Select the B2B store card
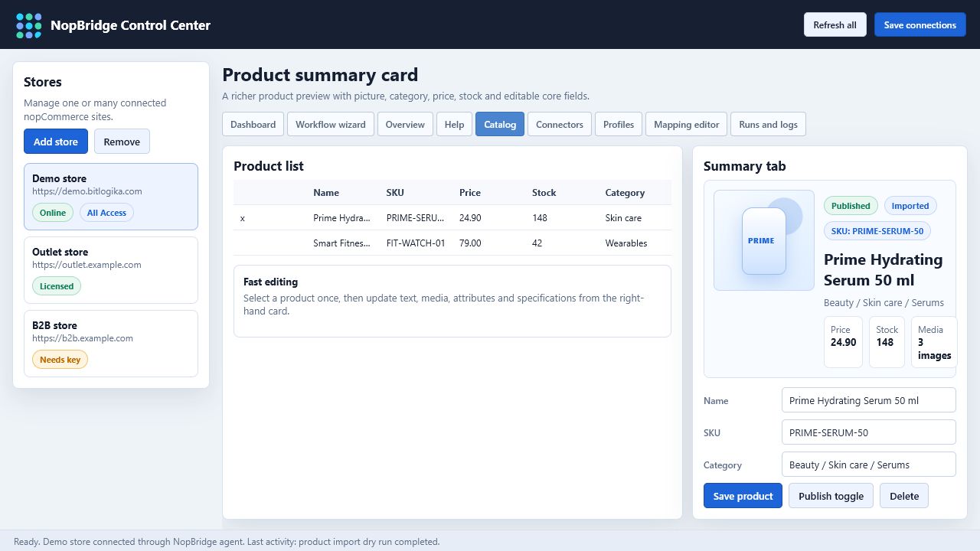 [111, 344]
